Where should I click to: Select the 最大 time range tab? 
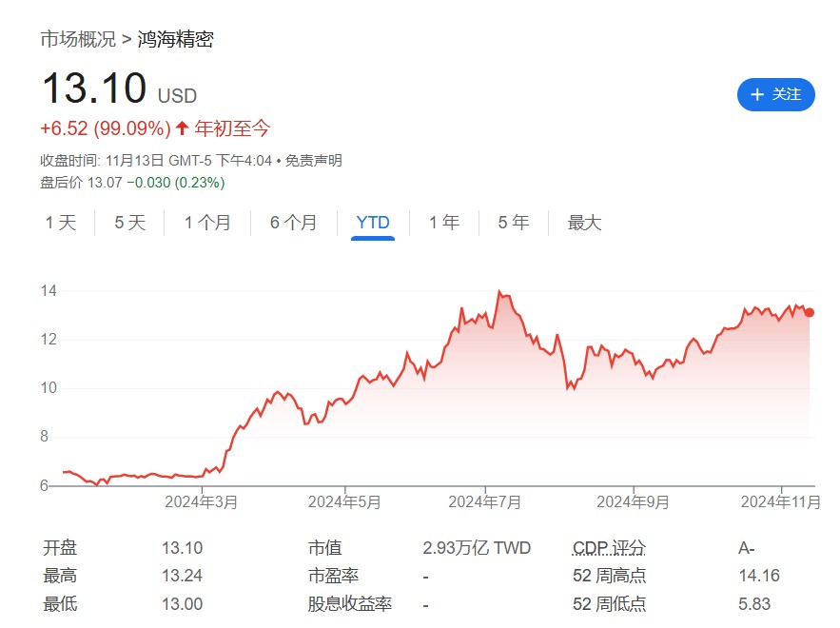tap(584, 223)
